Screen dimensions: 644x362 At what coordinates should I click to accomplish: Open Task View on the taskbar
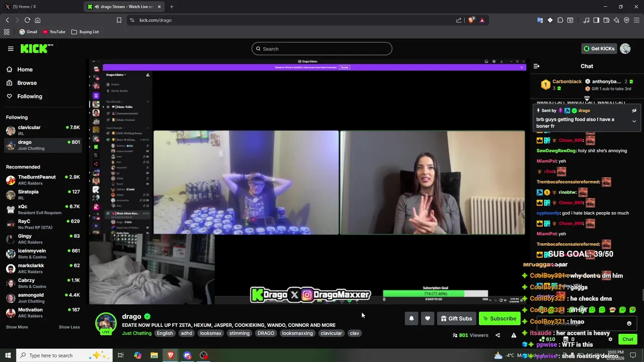tap(121, 355)
